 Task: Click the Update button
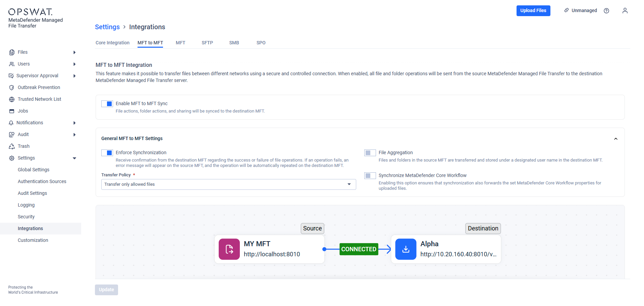(x=106, y=290)
